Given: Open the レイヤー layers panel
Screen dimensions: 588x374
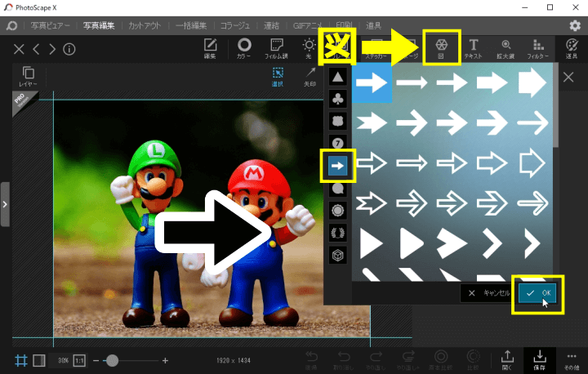Looking at the screenshot, I should pos(28,76).
